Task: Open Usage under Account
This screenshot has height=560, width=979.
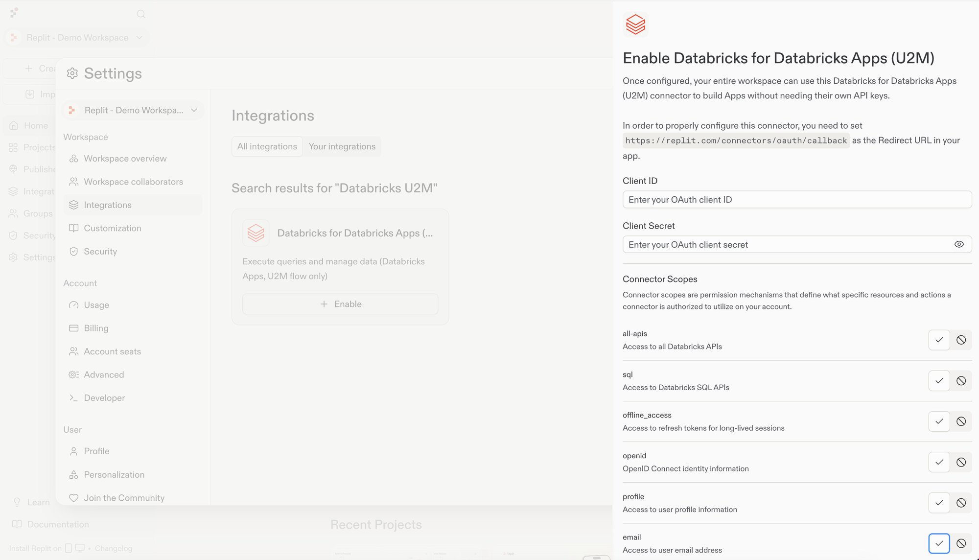Action: click(x=133, y=305)
